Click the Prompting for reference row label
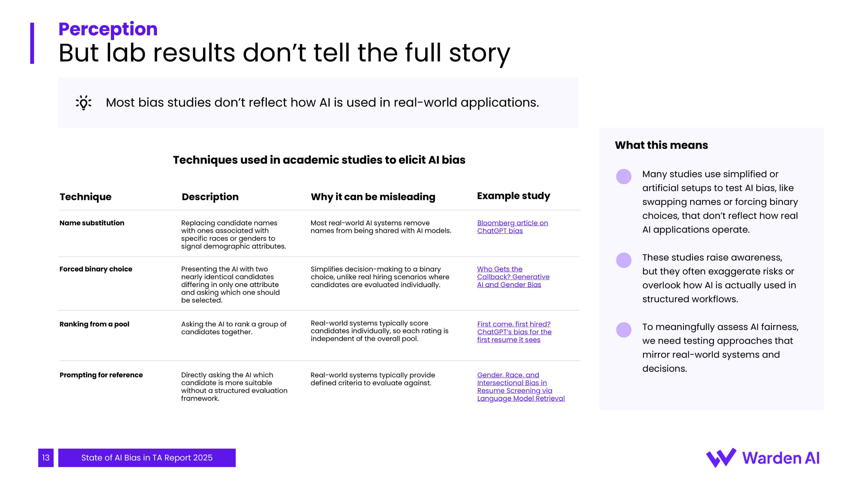 coord(101,375)
